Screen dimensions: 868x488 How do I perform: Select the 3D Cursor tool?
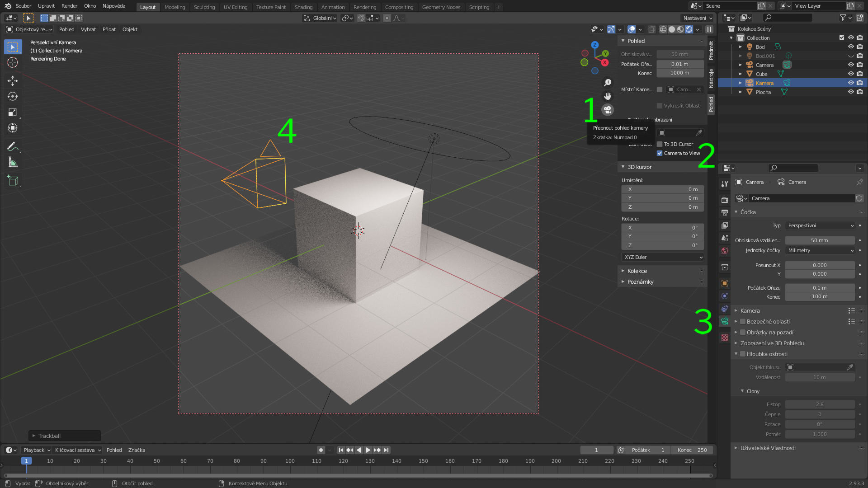pos(13,62)
